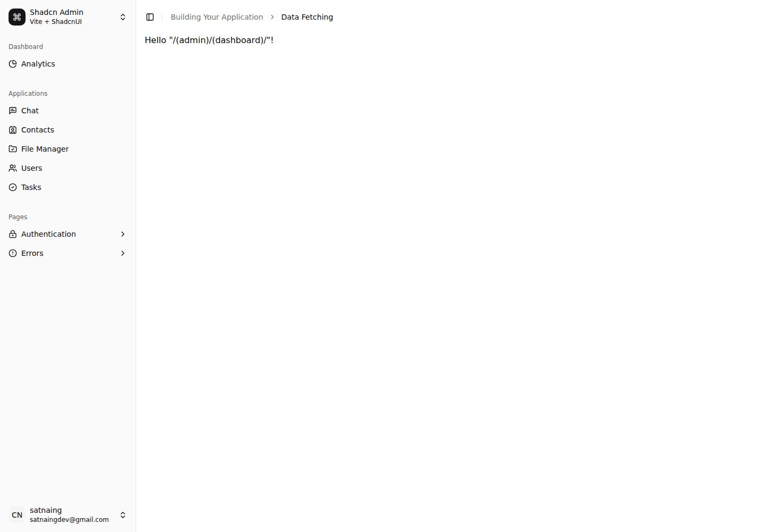Navigate to File Manager page

click(68, 149)
